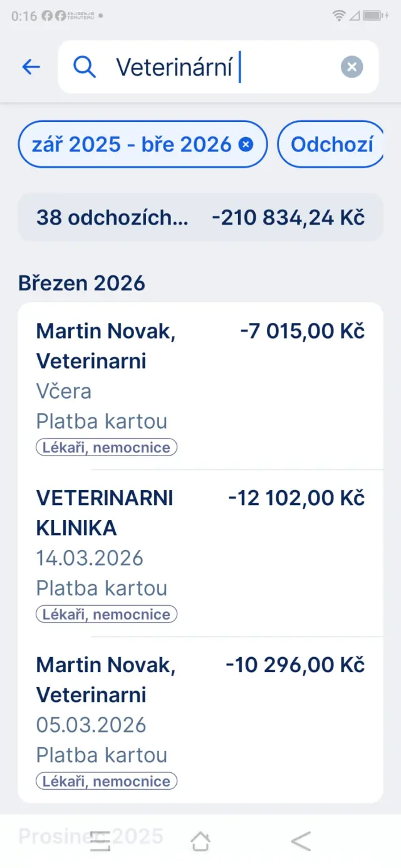Open the VETERINARNI KLINIKA transaction
The width and height of the screenshot is (401, 868).
pyautogui.click(x=200, y=543)
